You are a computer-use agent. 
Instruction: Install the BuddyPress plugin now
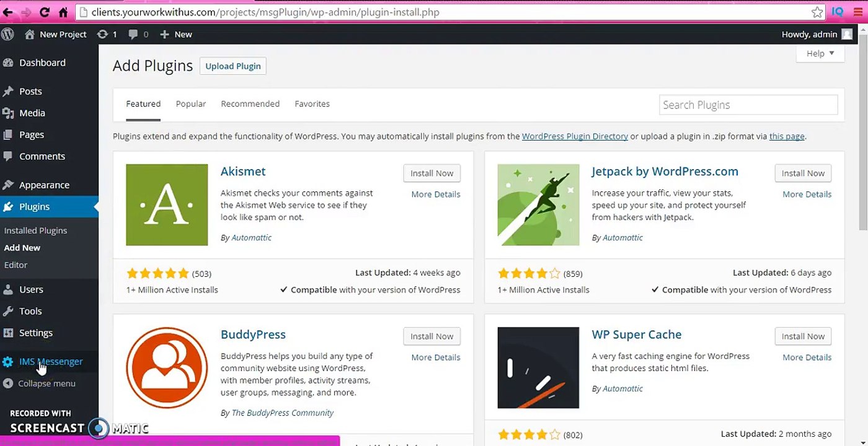[432, 336]
